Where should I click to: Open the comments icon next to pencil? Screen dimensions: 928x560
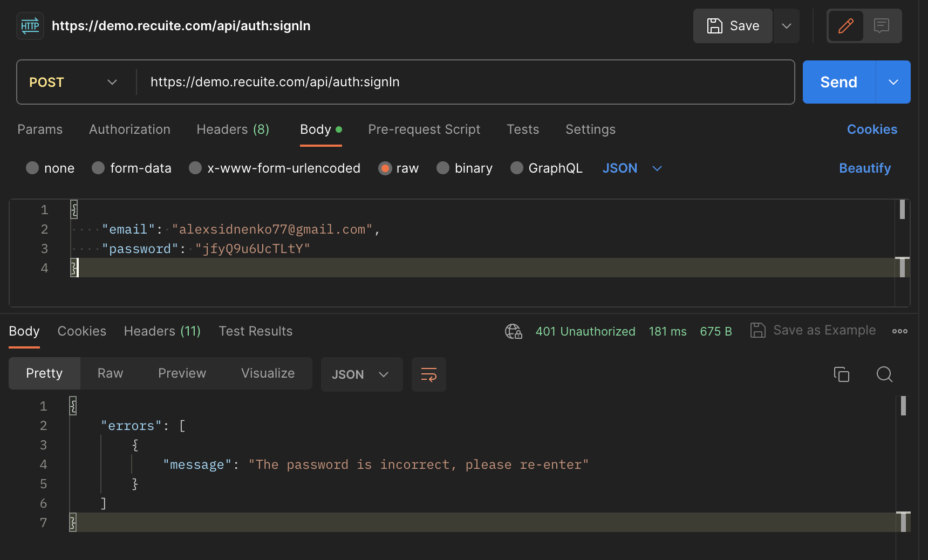point(882,25)
